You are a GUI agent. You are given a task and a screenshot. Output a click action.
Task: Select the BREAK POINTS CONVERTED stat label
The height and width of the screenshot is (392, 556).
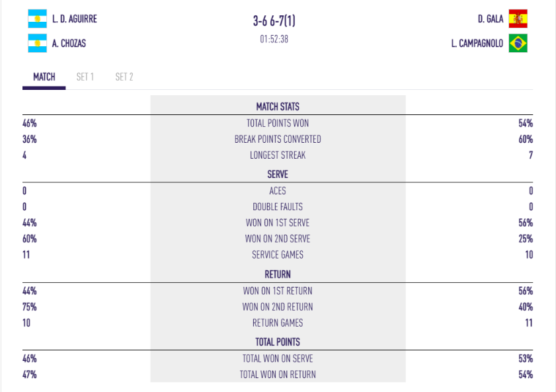(x=278, y=139)
